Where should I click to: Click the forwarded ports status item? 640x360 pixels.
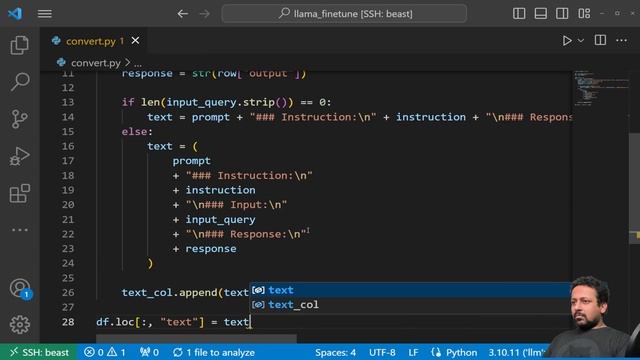[149, 352]
